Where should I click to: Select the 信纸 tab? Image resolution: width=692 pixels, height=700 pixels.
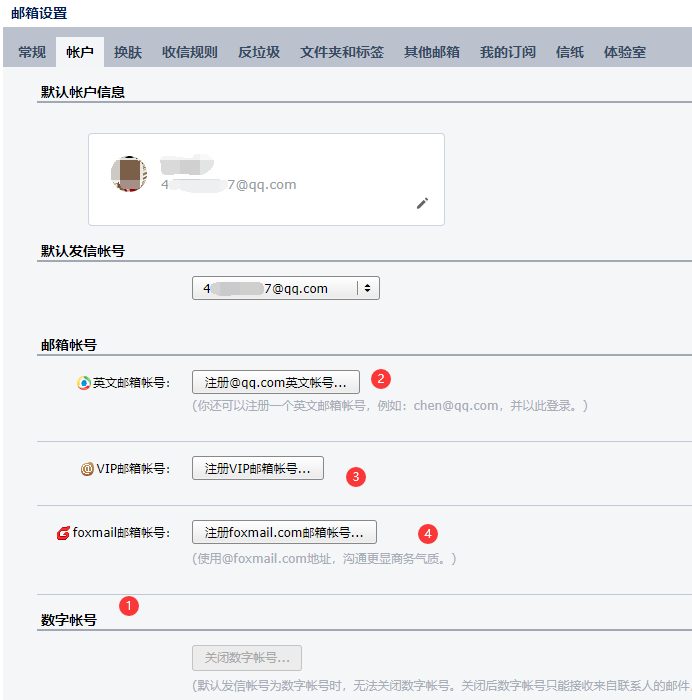click(570, 52)
